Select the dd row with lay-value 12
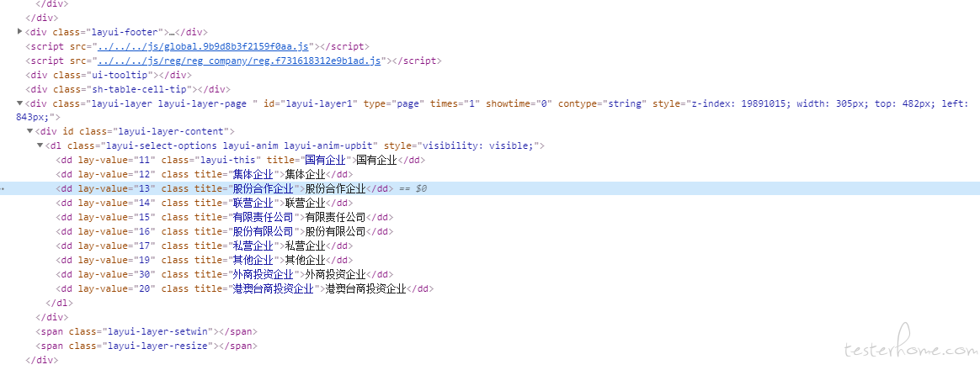 [205, 174]
